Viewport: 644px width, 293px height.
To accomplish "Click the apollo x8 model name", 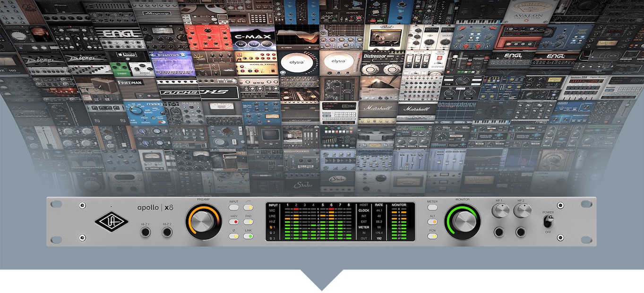I will click(x=156, y=208).
